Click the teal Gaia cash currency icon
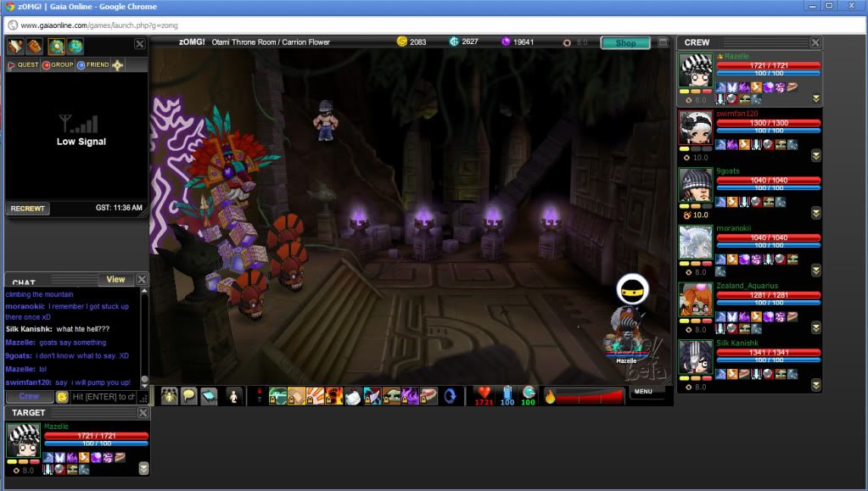This screenshot has height=491, width=868. (454, 42)
